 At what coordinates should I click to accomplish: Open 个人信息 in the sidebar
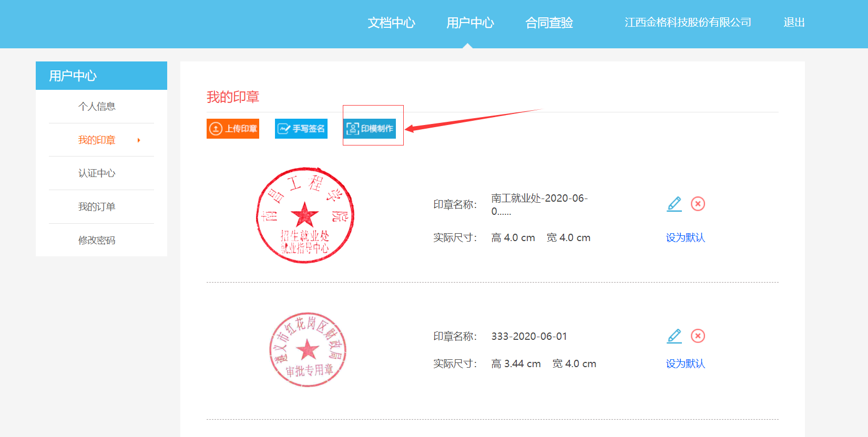click(97, 107)
